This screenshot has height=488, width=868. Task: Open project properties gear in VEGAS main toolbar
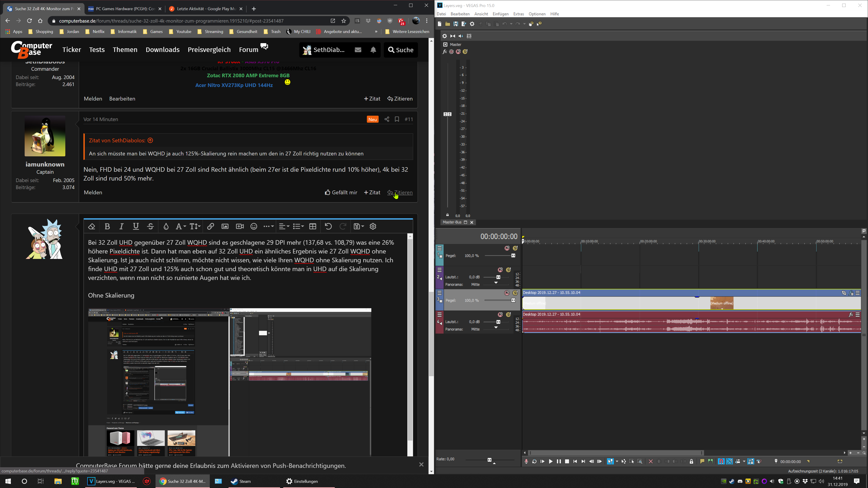(x=472, y=24)
